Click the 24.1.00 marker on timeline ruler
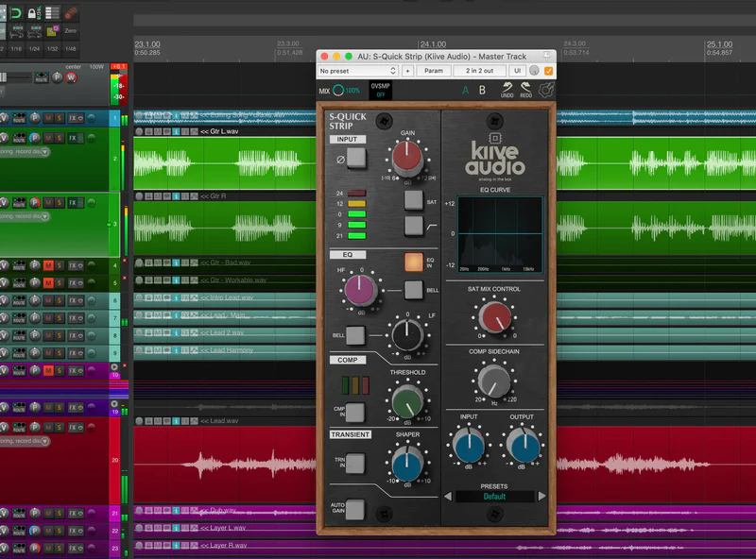This screenshot has width=756, height=559. (x=433, y=44)
